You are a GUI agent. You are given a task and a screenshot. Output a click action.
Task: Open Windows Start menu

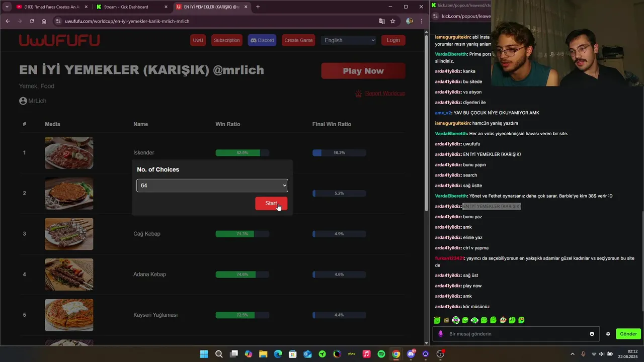tap(204, 354)
